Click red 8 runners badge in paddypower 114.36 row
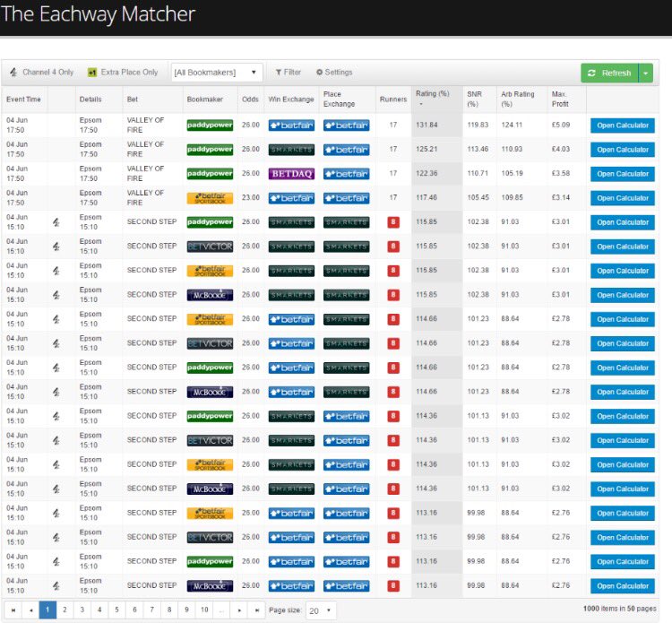The image size is (672, 623). coord(393,416)
